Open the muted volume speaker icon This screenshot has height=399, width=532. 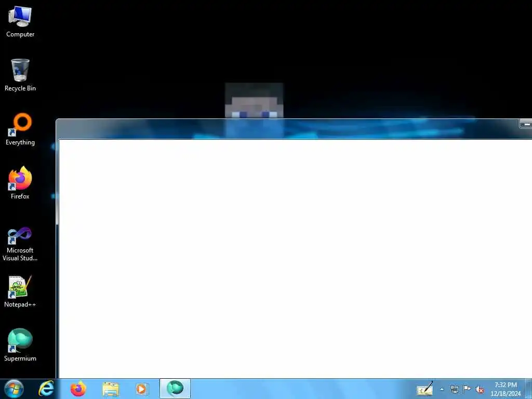click(480, 390)
